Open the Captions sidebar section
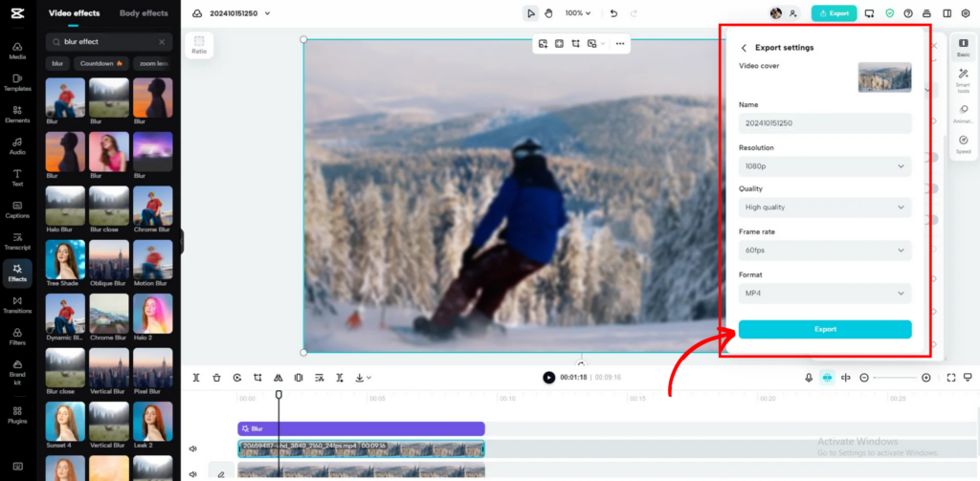Screen dimensions: 980x481 (17, 209)
